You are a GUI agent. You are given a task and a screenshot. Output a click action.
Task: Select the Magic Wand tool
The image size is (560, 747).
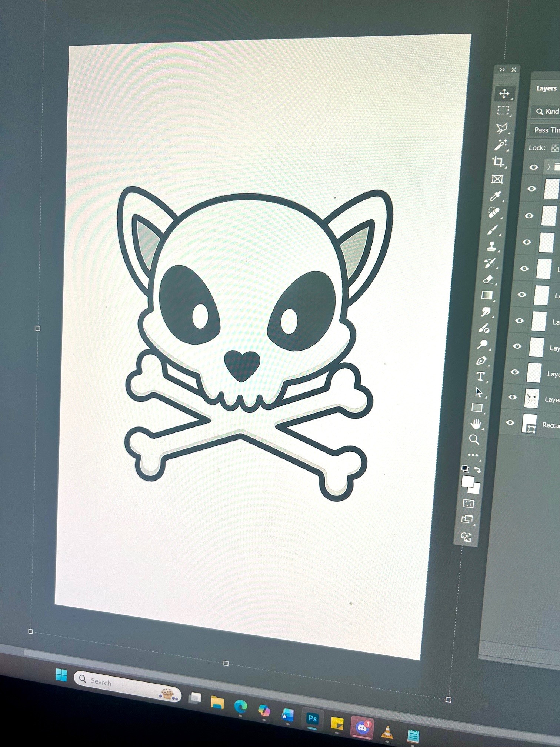tap(501, 145)
